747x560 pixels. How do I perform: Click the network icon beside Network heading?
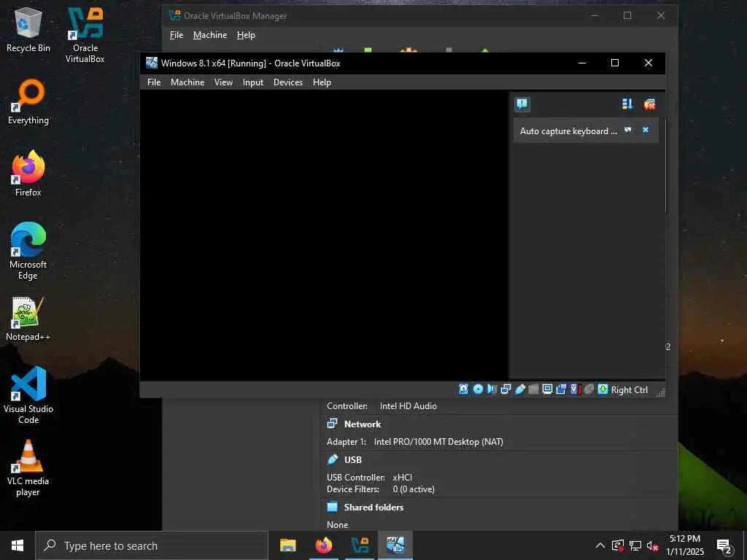click(x=333, y=424)
